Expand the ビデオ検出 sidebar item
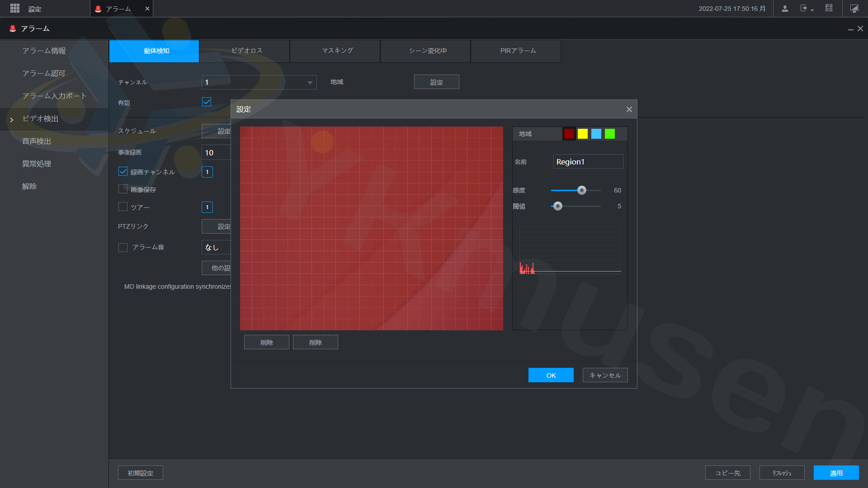Image resolution: width=868 pixels, height=488 pixels. coord(41,119)
